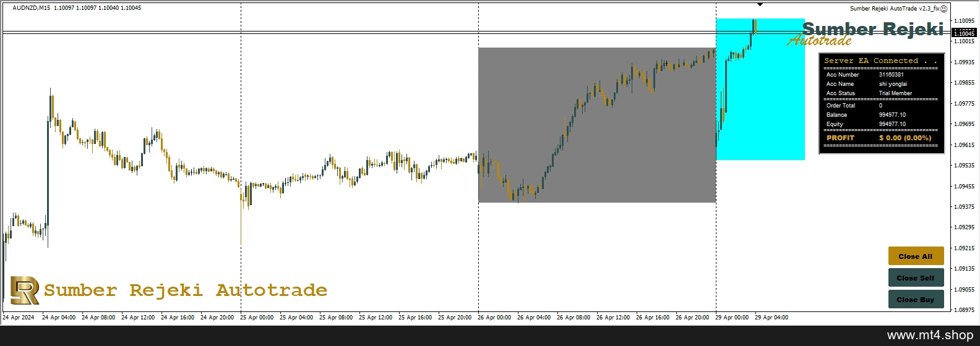Click the 1.09615 price axis label

point(965,145)
